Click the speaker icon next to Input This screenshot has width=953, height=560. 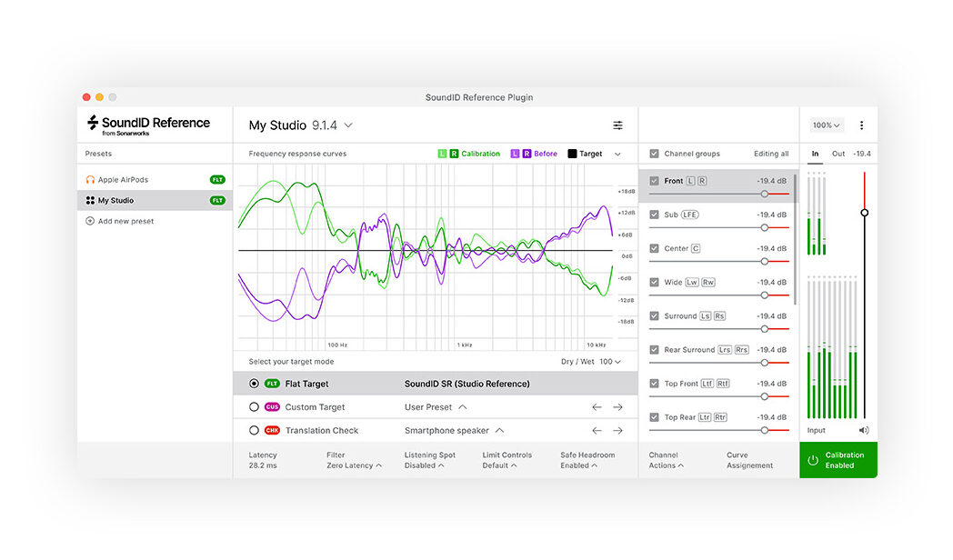click(864, 430)
